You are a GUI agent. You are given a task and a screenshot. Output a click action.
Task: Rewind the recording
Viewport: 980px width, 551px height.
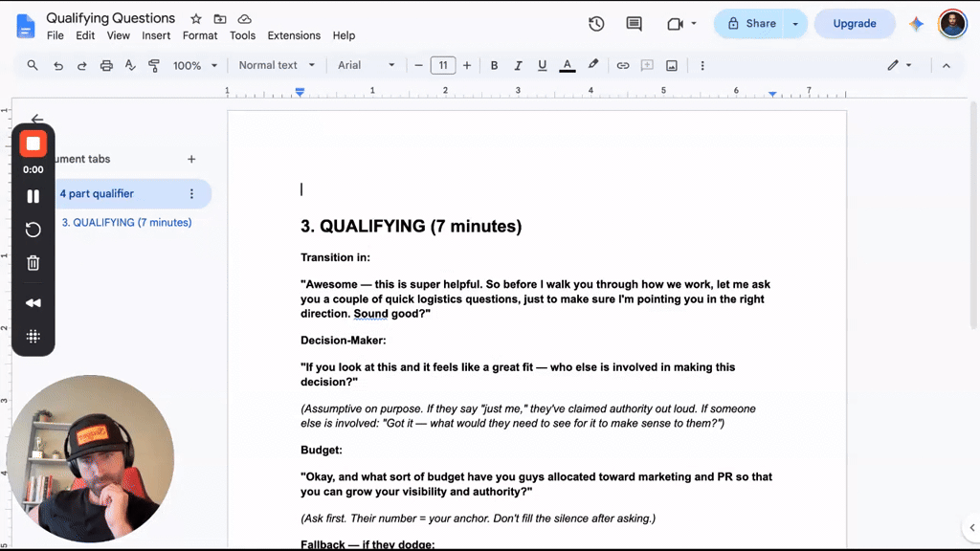pos(33,303)
